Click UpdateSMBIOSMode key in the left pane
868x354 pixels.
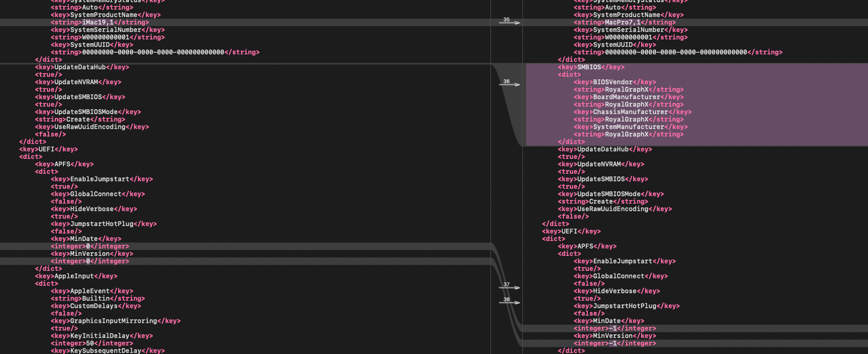[88, 112]
